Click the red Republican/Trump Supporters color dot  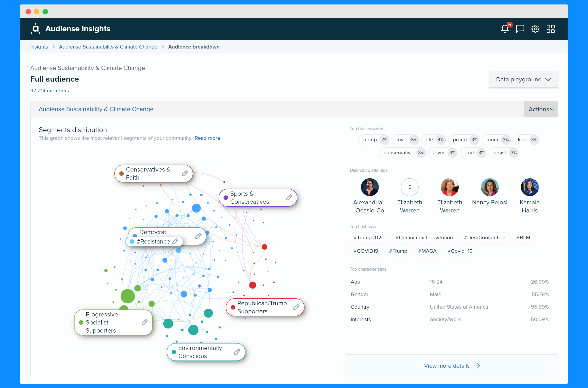click(x=233, y=307)
